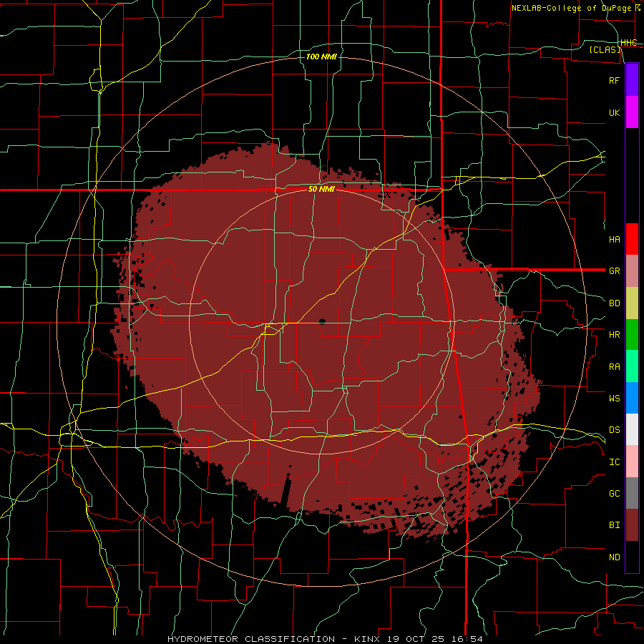
Task: Click the HYDROMETEOR CLASSIFICATION caption
Action: (x=251, y=639)
